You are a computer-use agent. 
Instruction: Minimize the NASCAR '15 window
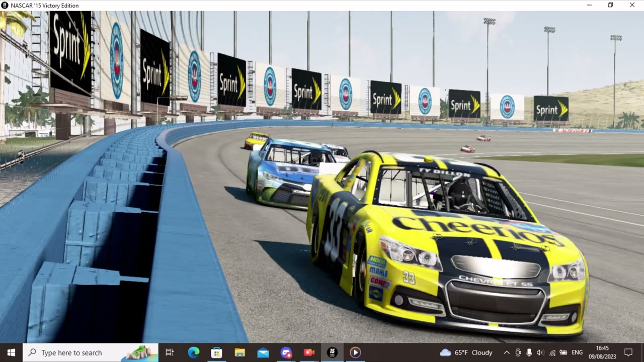tap(589, 5)
